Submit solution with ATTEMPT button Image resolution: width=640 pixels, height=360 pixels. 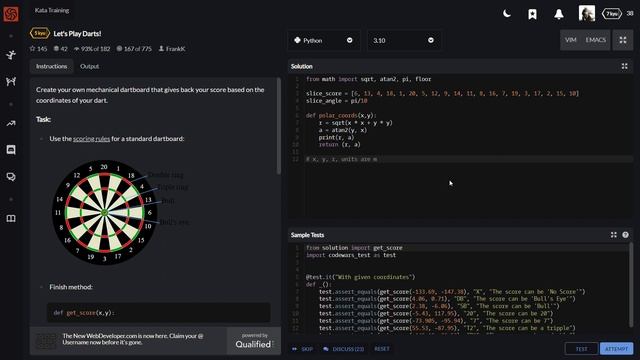(616, 349)
